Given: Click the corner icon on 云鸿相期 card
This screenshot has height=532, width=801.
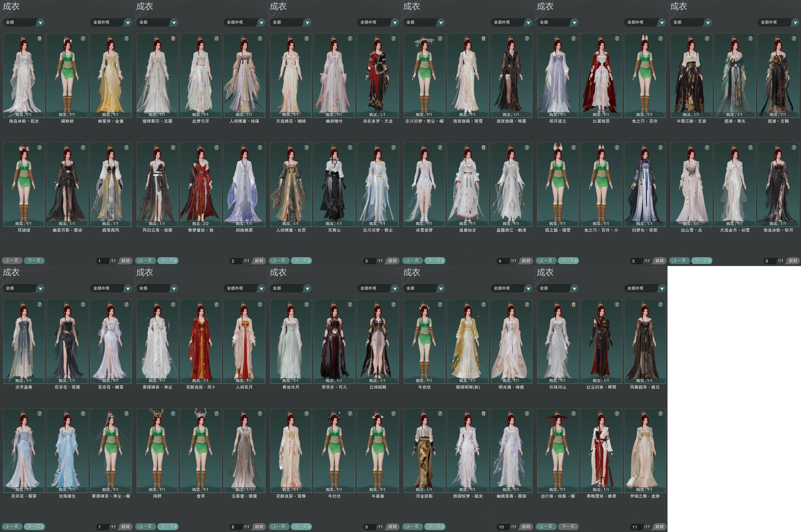Looking at the screenshot, I should 394,304.
